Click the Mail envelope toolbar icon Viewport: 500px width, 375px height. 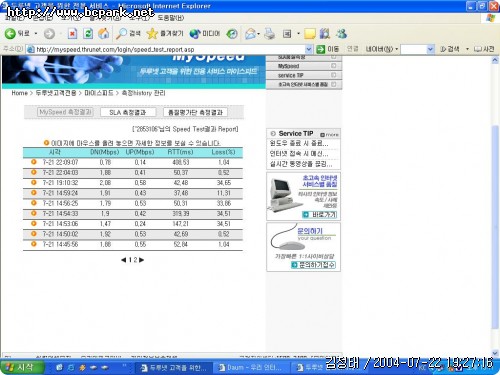pyautogui.click(x=250, y=33)
